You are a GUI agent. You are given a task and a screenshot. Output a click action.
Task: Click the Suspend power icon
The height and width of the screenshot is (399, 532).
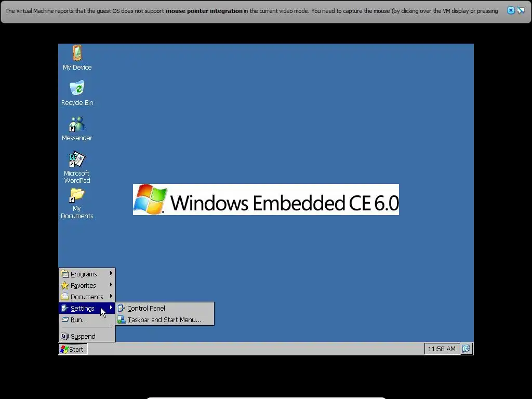point(65,336)
